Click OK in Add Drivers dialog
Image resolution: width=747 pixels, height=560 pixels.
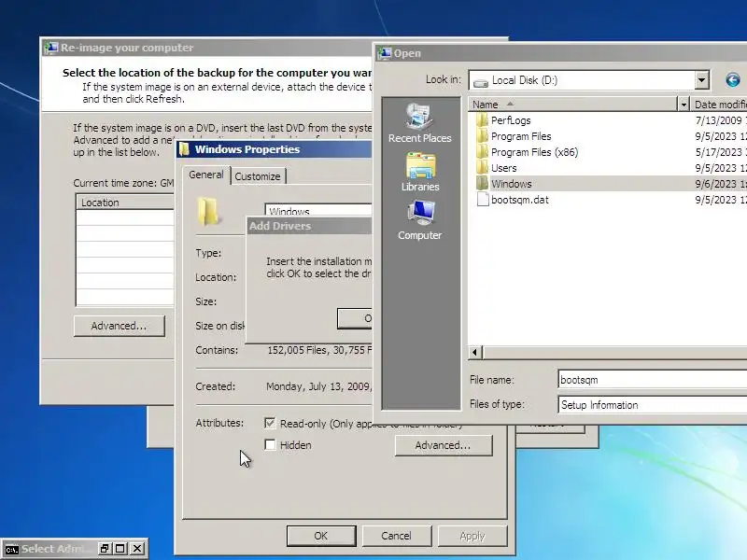355,318
